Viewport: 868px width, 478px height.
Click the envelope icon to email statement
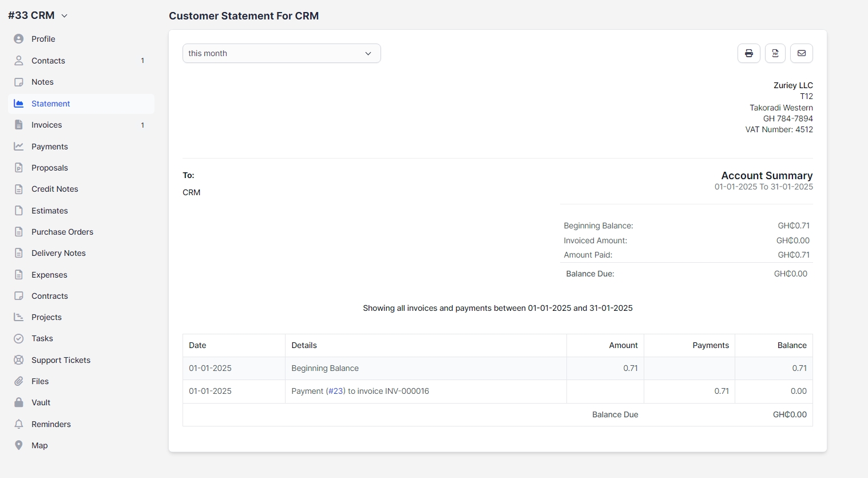click(x=801, y=53)
